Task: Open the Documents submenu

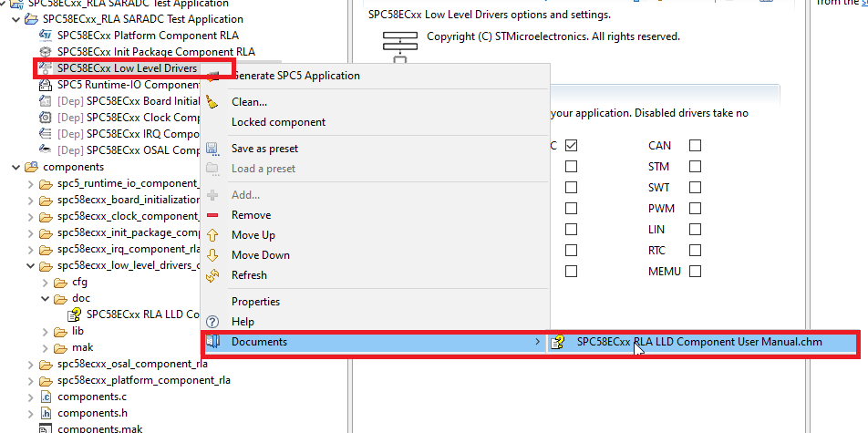Action: (374, 342)
